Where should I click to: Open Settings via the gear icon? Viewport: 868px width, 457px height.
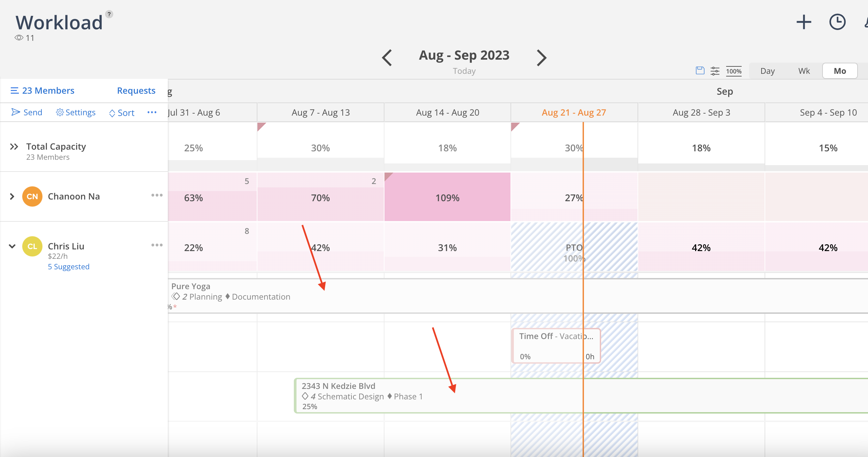point(60,112)
